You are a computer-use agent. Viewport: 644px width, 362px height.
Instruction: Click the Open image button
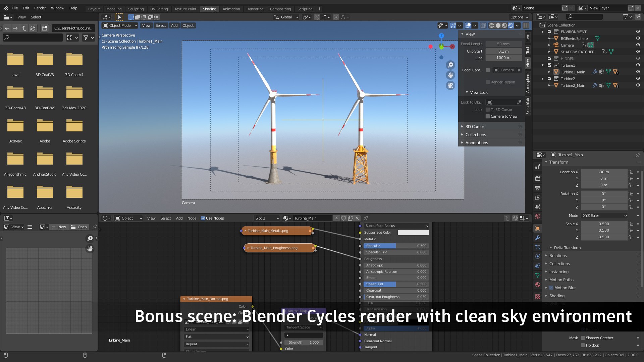[x=79, y=227]
